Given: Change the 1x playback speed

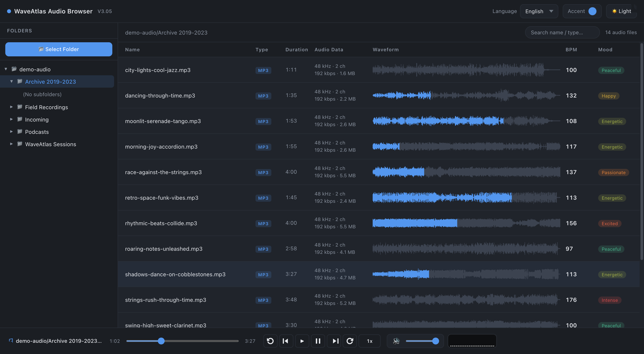Looking at the screenshot, I should pyautogui.click(x=370, y=341).
